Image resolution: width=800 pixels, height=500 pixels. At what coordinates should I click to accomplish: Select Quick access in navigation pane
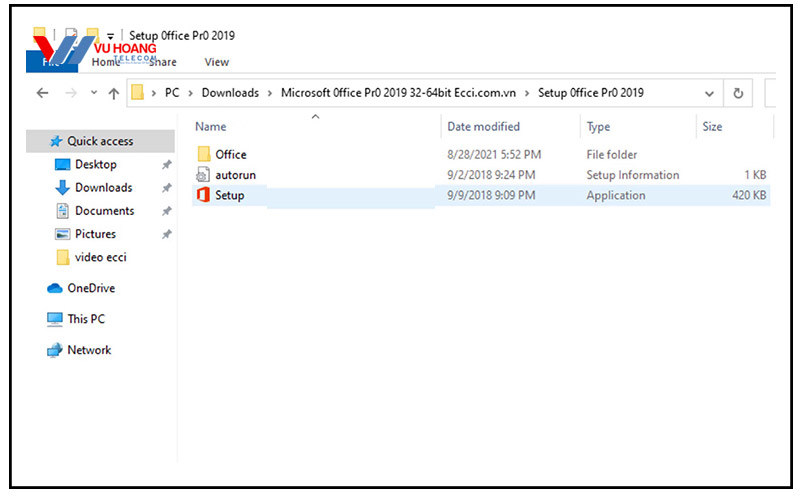[100, 141]
